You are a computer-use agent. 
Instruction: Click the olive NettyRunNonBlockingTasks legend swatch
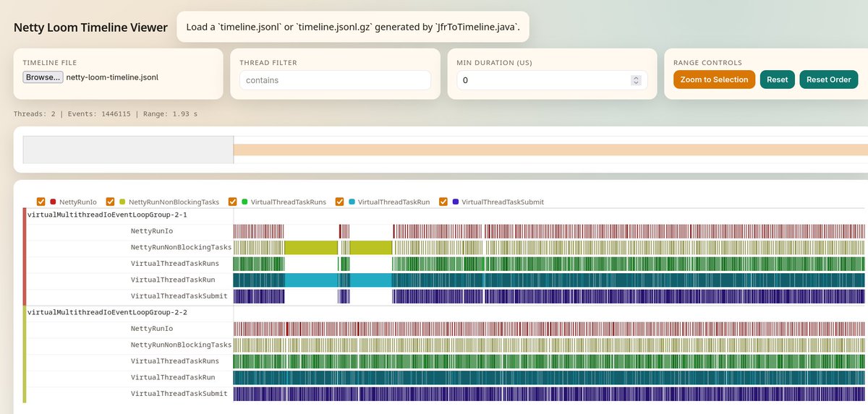pos(122,202)
